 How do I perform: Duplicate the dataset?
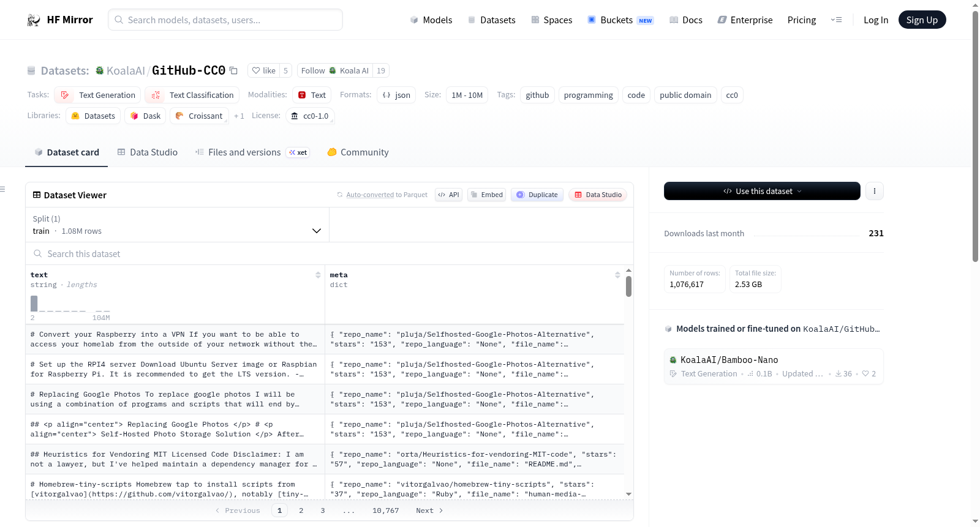(x=537, y=195)
